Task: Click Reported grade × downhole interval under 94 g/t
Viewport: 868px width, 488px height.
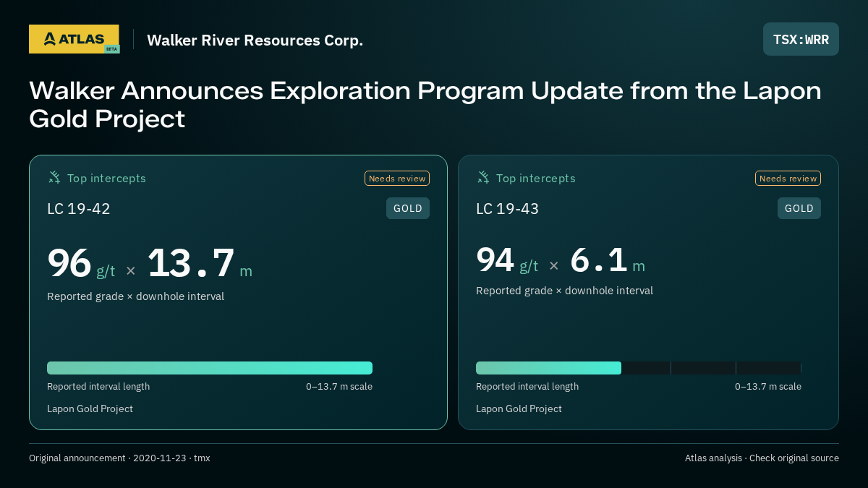Action: tap(564, 291)
